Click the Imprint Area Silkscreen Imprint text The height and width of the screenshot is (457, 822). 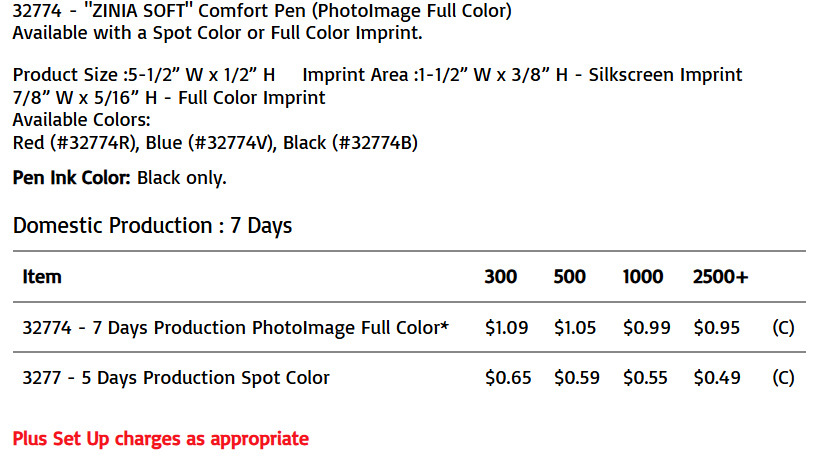(x=522, y=75)
